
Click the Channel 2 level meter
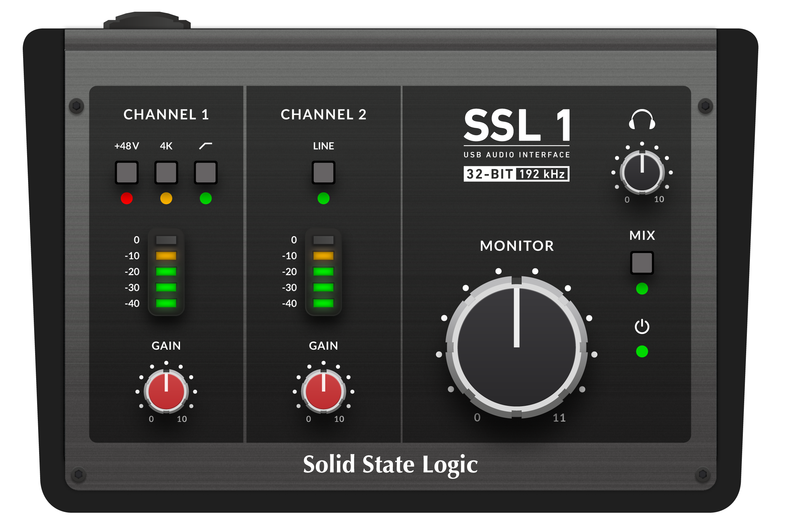(x=324, y=273)
